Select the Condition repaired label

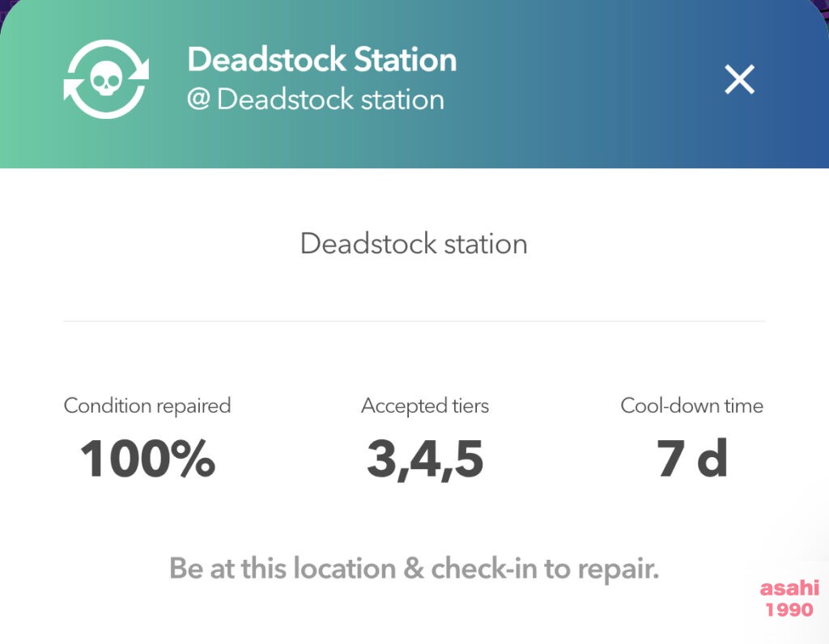coord(147,405)
